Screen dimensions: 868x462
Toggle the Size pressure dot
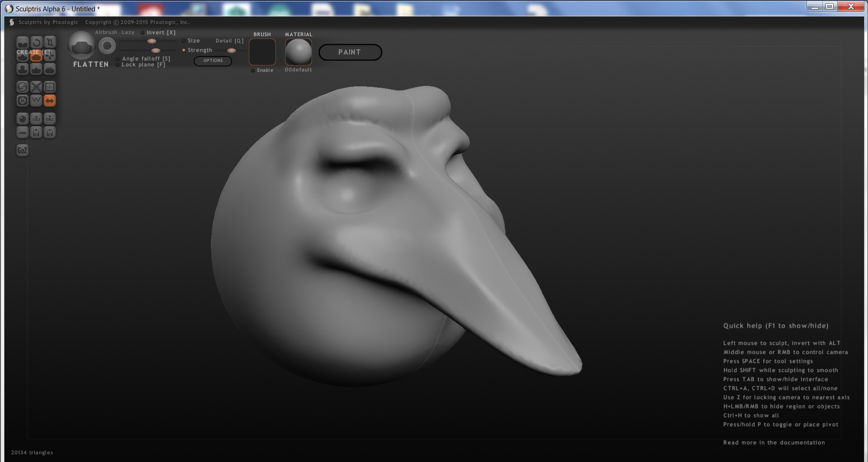pos(184,41)
